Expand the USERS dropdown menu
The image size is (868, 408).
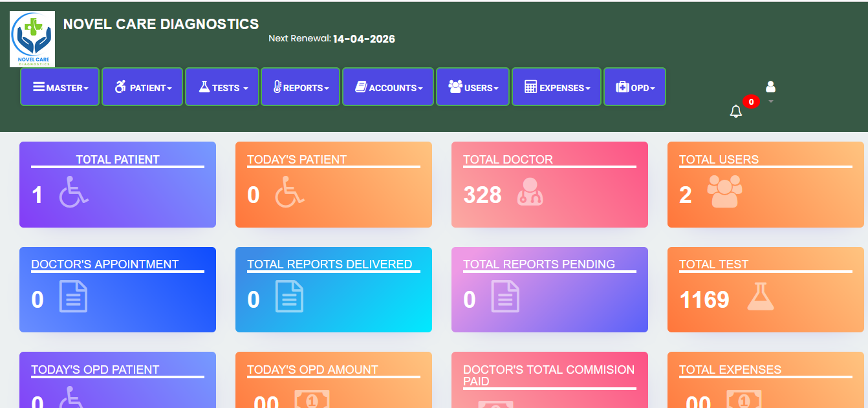pos(473,87)
